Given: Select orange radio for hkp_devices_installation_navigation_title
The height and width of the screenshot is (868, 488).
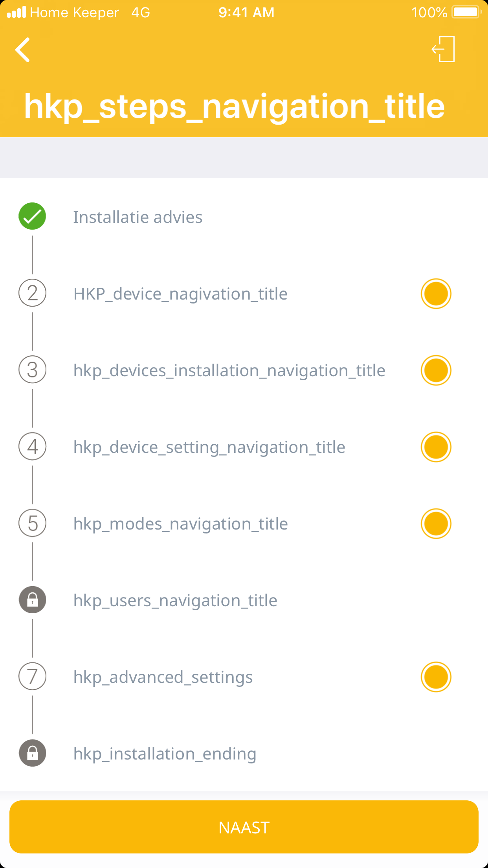Looking at the screenshot, I should tap(436, 370).
